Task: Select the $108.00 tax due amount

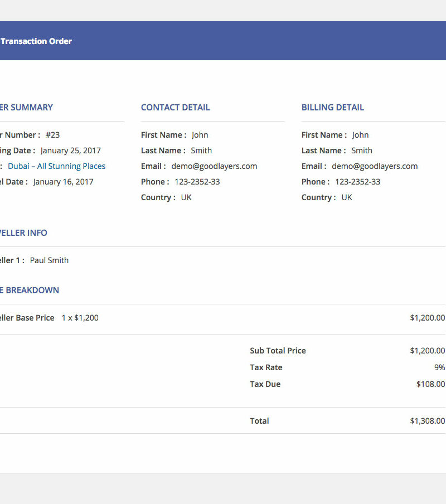Action: click(x=430, y=384)
